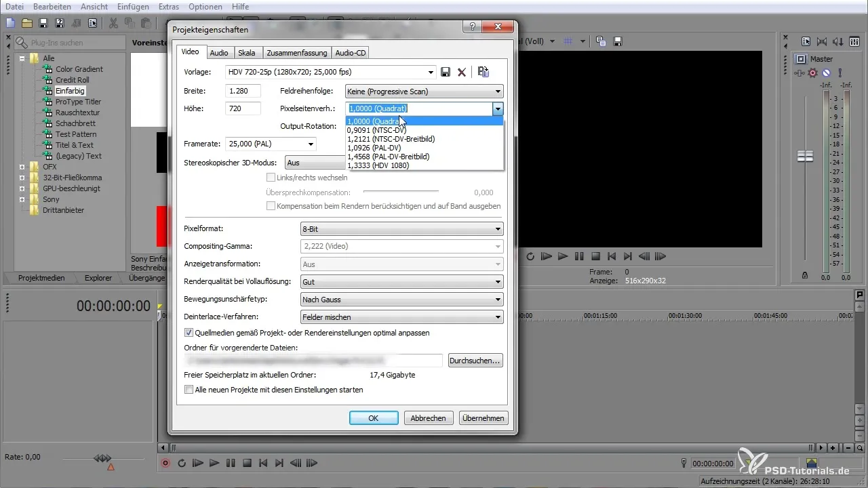Click the Master bus output button icon

pos(800,59)
